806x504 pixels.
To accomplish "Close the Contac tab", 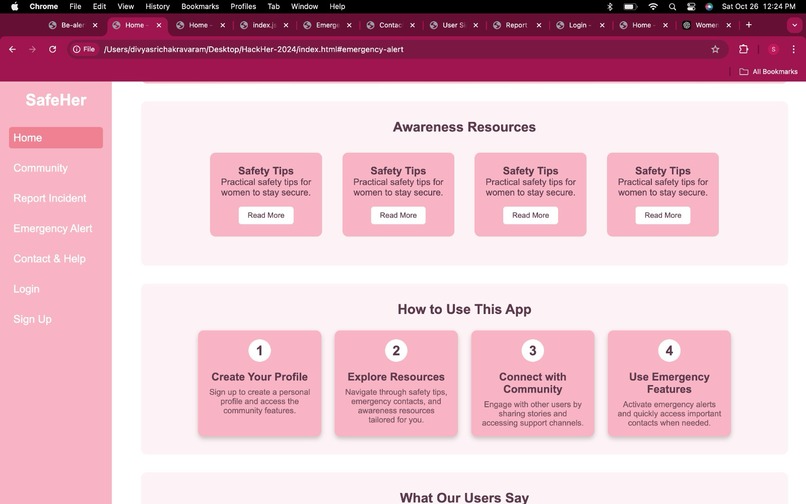I will [x=412, y=25].
